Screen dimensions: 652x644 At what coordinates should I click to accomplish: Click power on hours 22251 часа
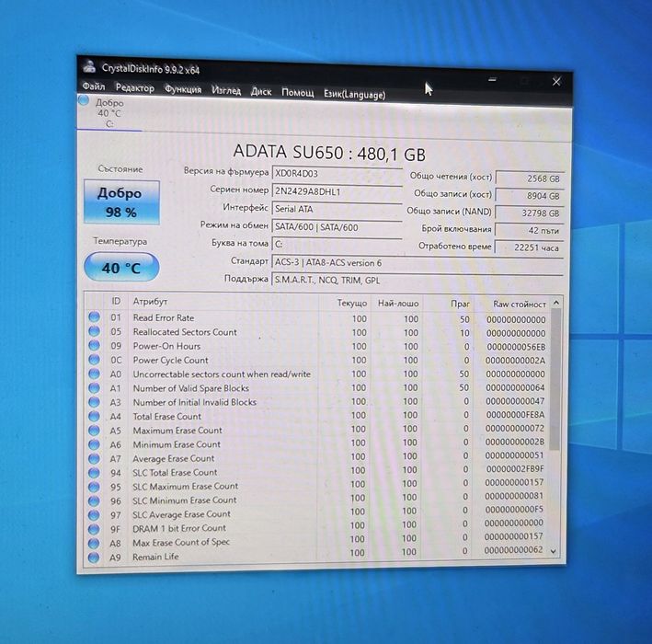[529, 247]
